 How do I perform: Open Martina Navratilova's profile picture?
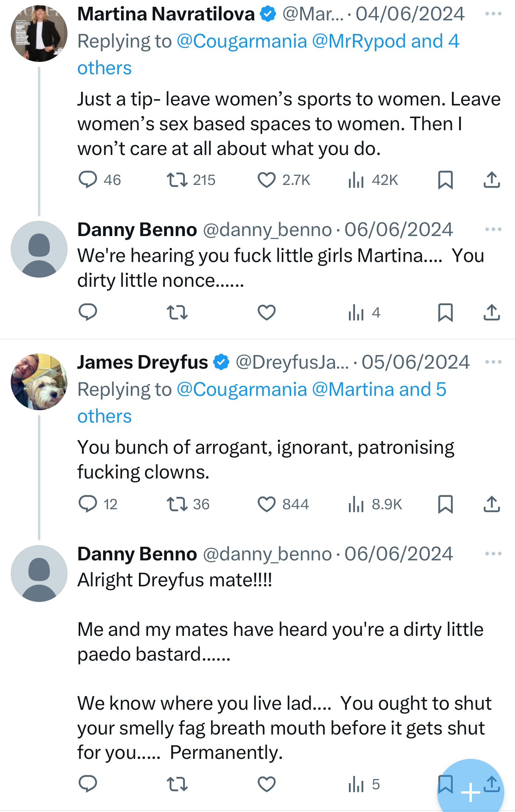tap(39, 34)
